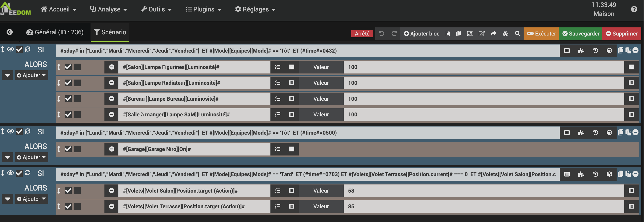644x222 pixels.
Task: Open the Ajouter dropdown under Garage ALORS
Action: coord(31,157)
